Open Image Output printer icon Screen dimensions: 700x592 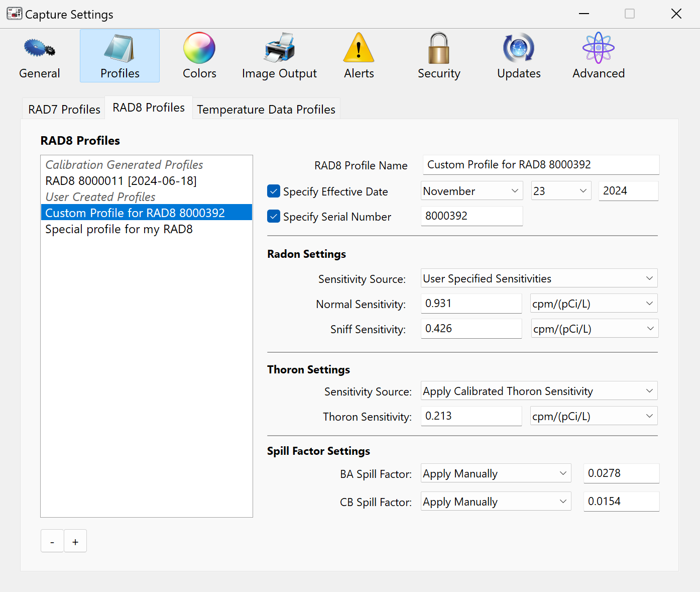(279, 49)
